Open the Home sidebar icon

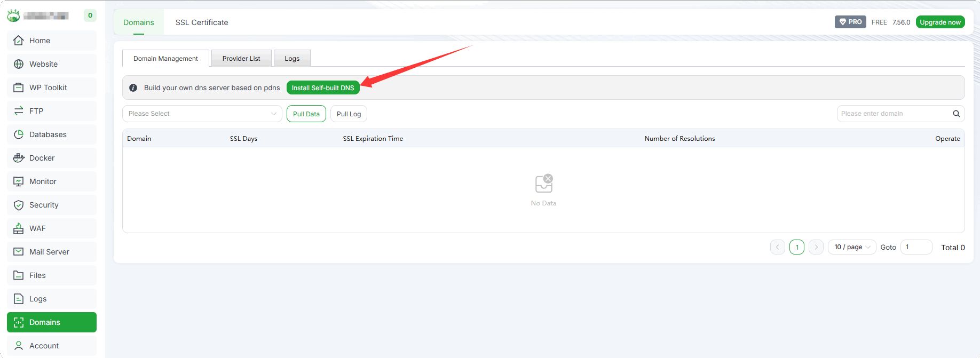click(19, 41)
